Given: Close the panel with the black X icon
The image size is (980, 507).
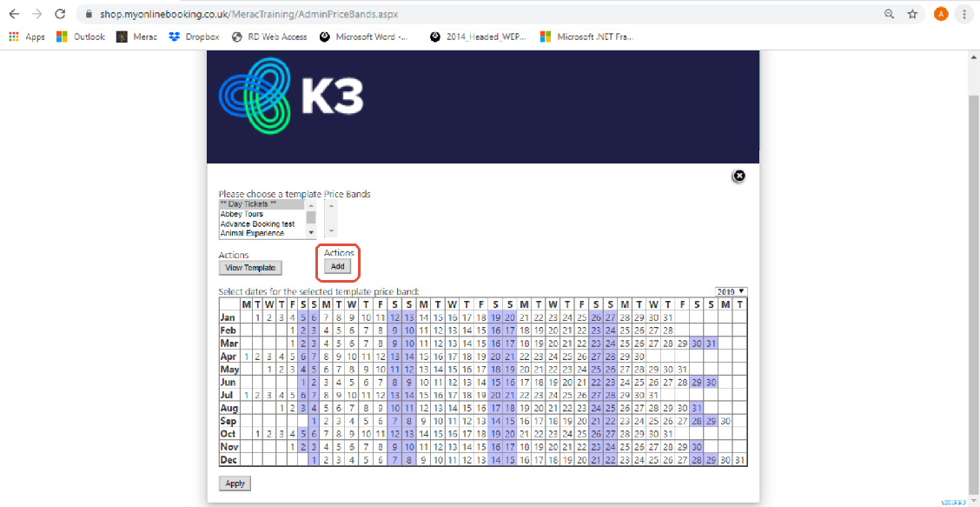Looking at the screenshot, I should 738,176.
